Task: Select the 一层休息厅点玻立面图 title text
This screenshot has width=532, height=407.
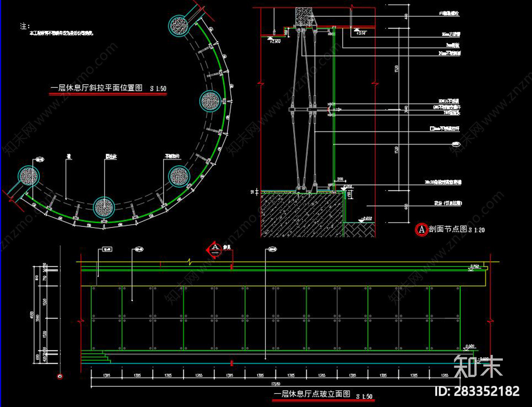Action: tap(312, 394)
